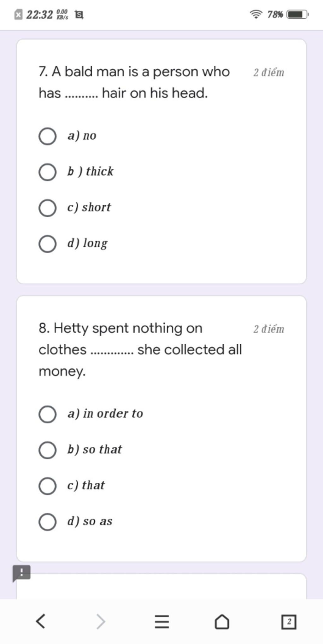This screenshot has width=323, height=644.
Task: Mark 'd) long' as the answer
Action: point(48,244)
